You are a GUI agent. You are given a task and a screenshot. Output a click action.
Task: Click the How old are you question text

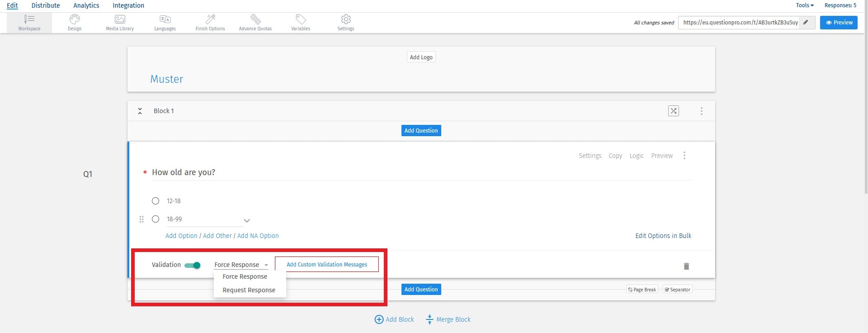184,172
